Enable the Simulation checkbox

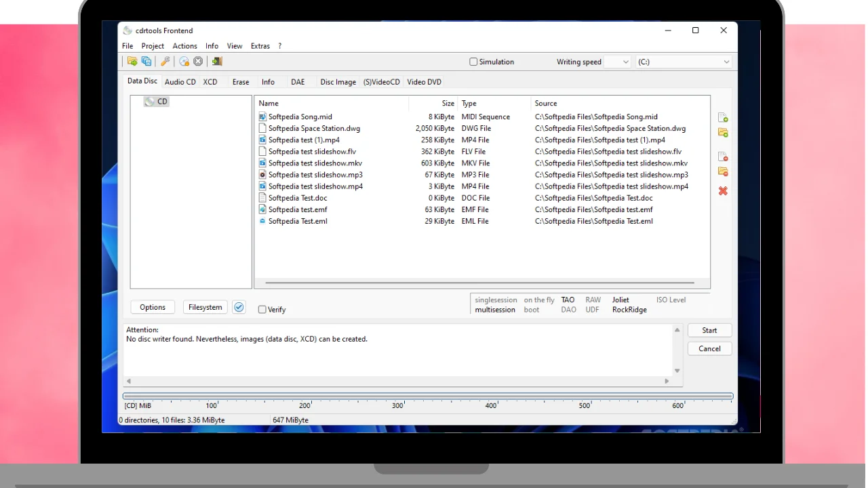coord(473,62)
